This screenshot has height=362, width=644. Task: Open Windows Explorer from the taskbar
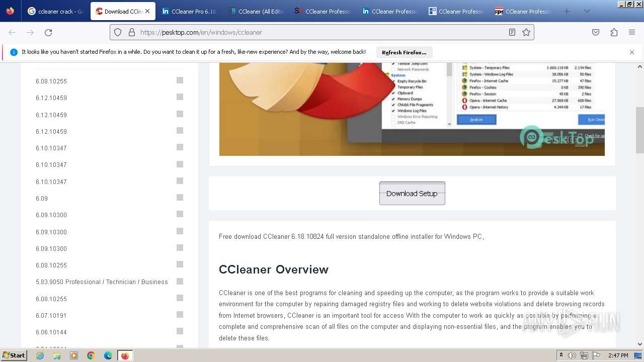pos(57,355)
